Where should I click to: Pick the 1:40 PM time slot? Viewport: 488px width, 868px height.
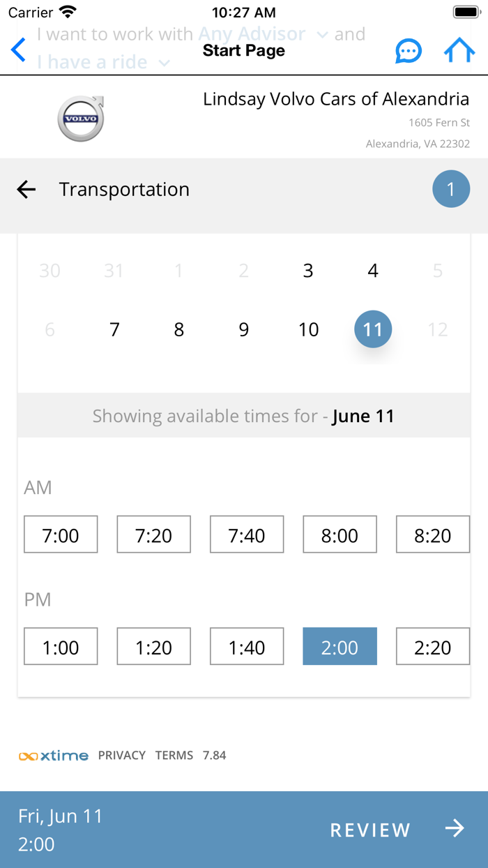[x=247, y=646]
